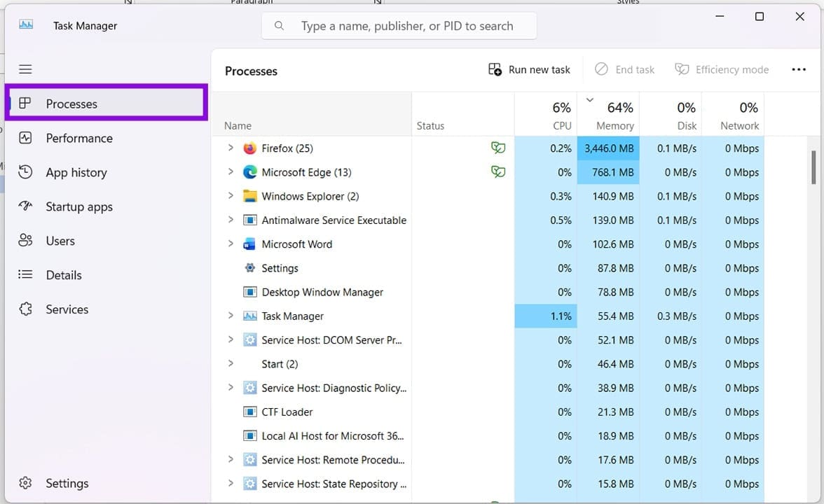Sort by the Memory column header
The image size is (824, 504).
click(x=608, y=114)
